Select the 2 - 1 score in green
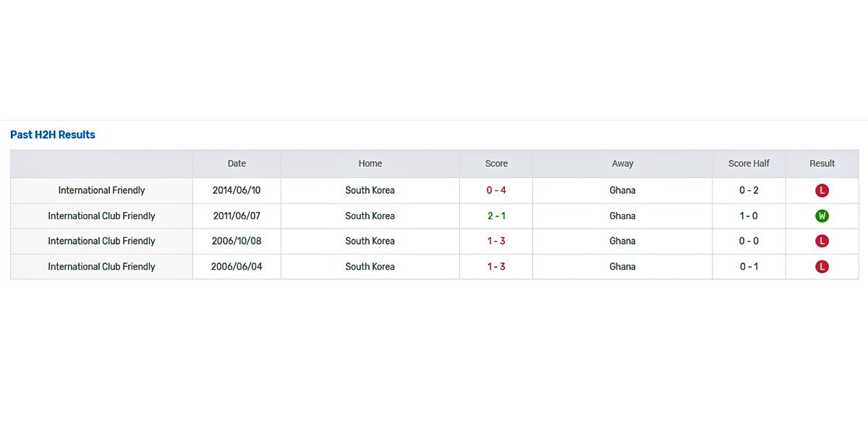The width and height of the screenshot is (868, 434). [496, 216]
